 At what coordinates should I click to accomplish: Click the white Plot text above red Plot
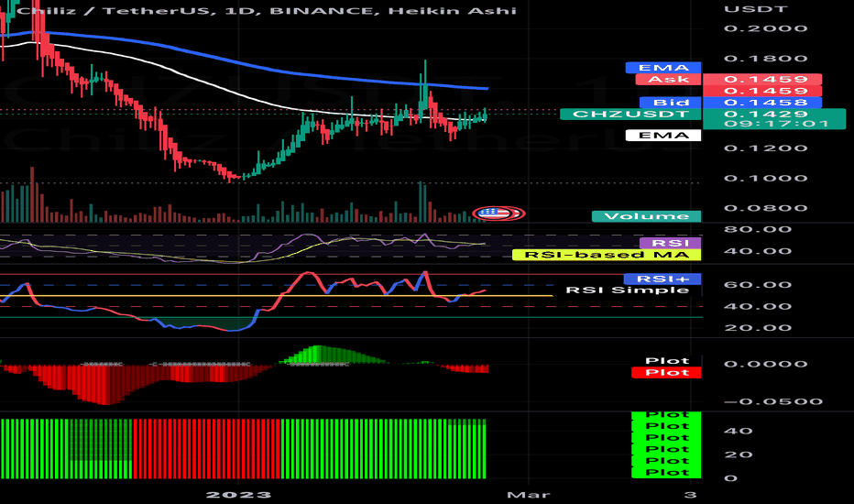click(x=667, y=361)
